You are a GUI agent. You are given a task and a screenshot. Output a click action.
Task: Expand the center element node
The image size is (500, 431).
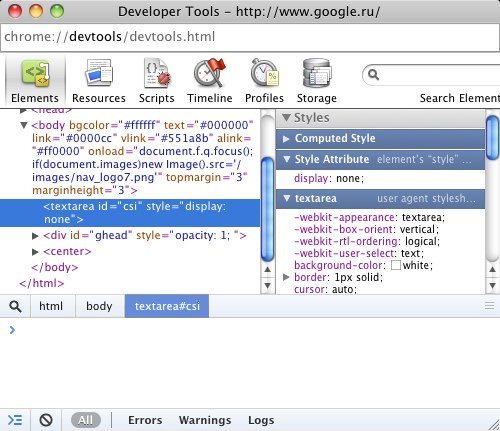(x=35, y=252)
